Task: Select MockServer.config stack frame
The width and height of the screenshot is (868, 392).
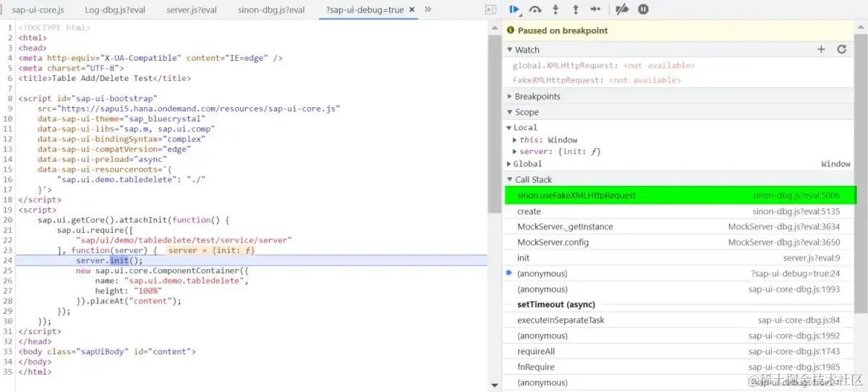Action: tap(680, 242)
